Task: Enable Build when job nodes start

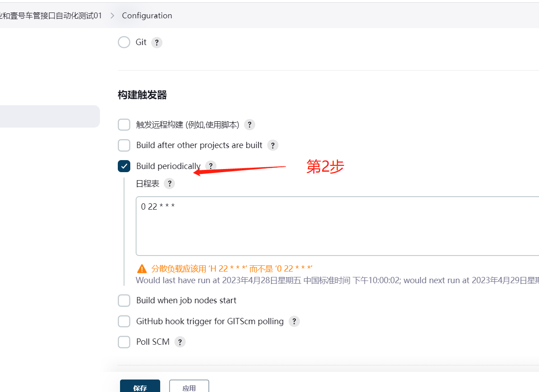Action: tap(124, 301)
